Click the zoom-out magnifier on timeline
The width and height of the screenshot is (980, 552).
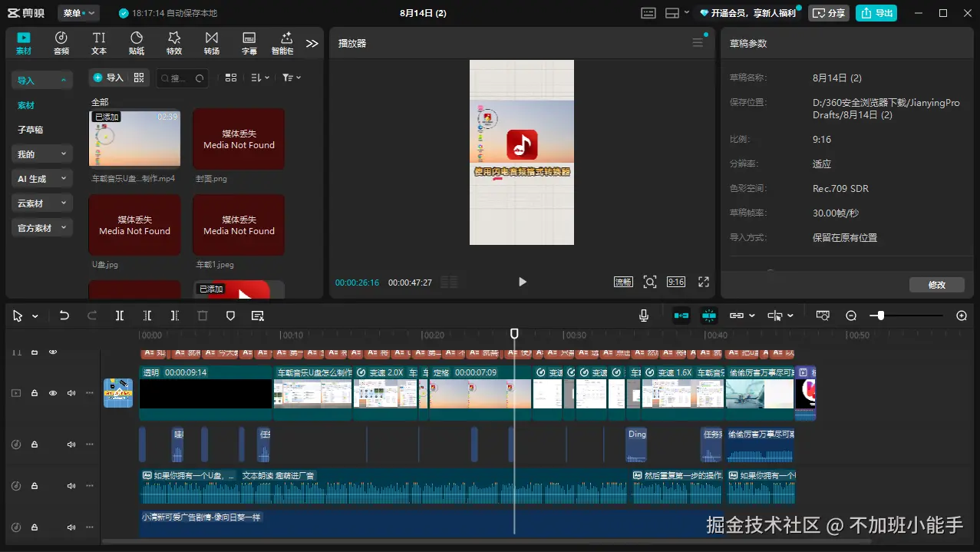point(851,316)
